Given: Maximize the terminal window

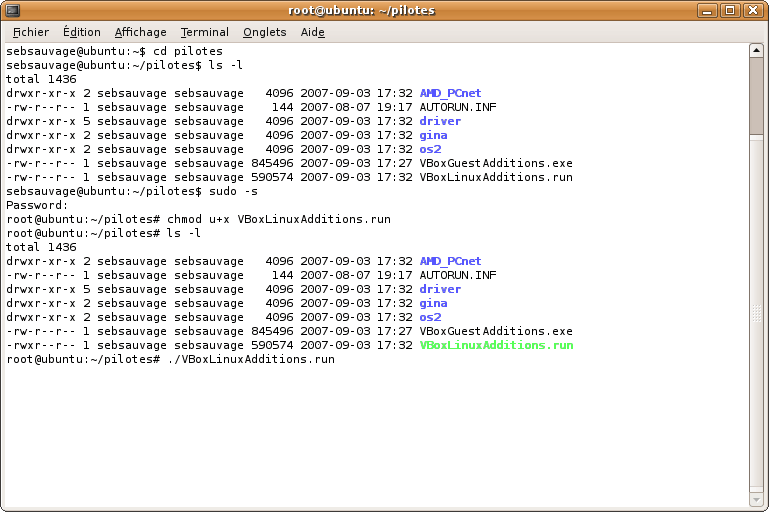Looking at the screenshot, I should (x=730, y=10).
